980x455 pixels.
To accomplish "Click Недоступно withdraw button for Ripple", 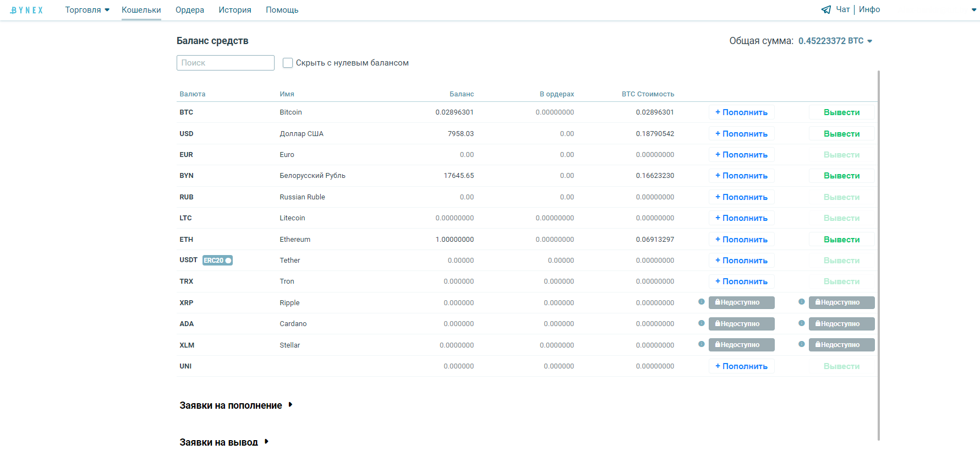I will pyautogui.click(x=841, y=302).
